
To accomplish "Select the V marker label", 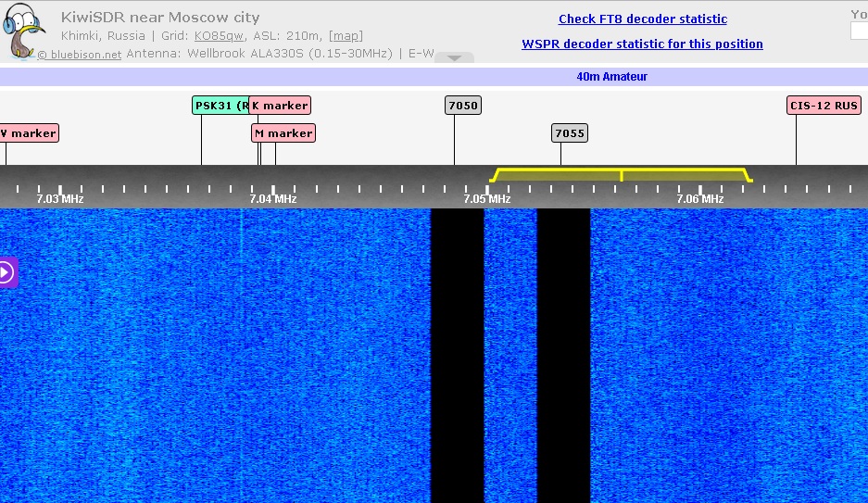I will click(x=29, y=133).
